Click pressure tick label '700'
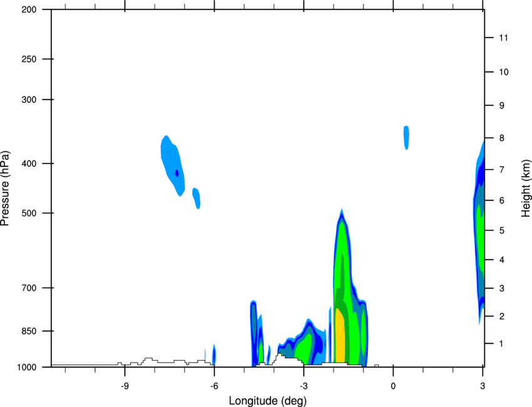This screenshot has height=407, width=532. coord(29,288)
